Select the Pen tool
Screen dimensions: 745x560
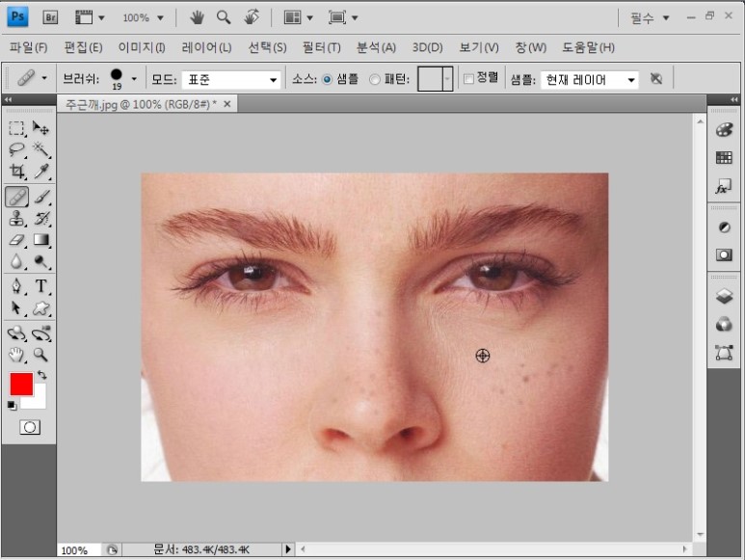(17, 286)
